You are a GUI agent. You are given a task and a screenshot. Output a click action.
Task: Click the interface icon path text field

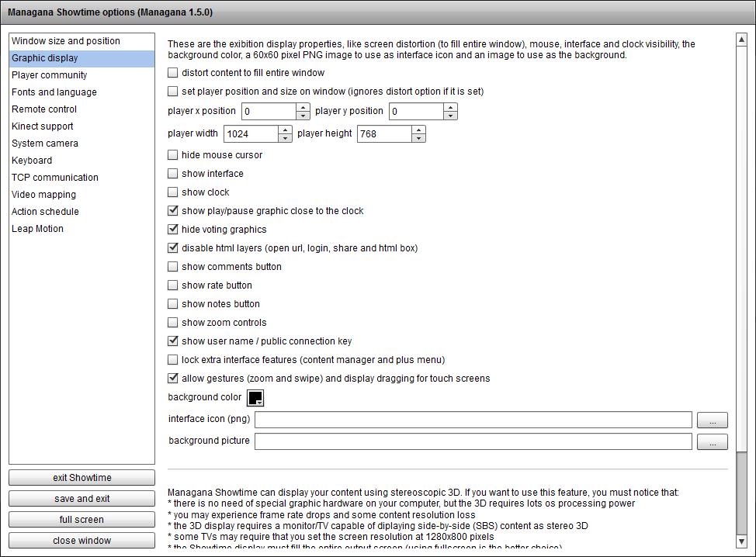click(473, 420)
